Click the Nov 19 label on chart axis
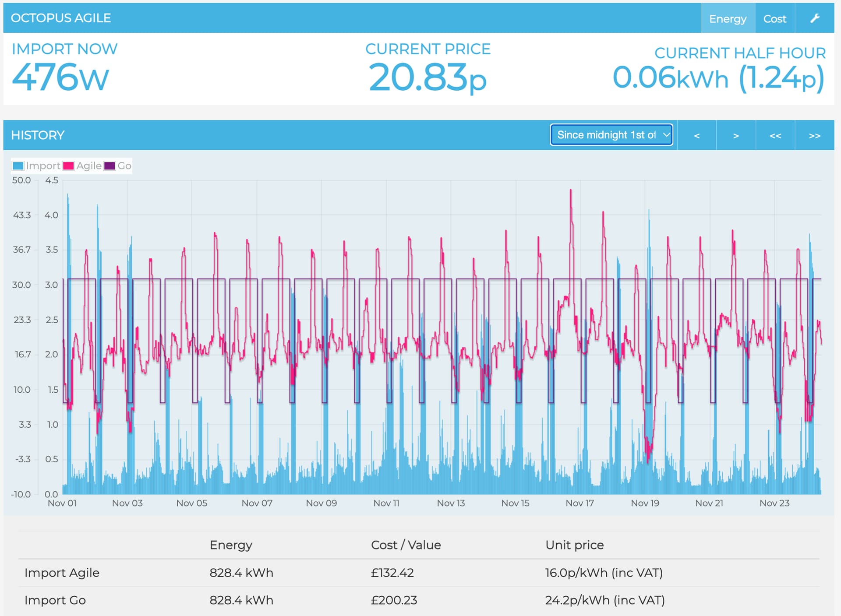Viewport: 841px width, 616px height. [x=645, y=503]
